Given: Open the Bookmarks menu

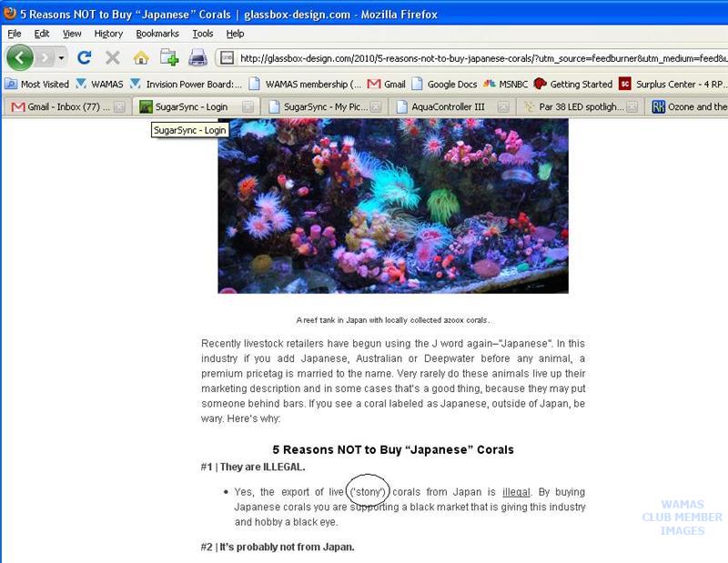Looking at the screenshot, I should (x=157, y=34).
